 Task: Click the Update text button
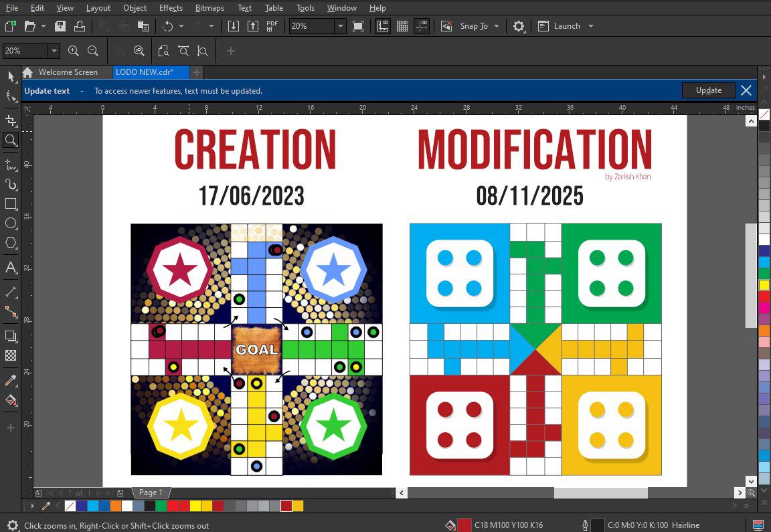[709, 90]
